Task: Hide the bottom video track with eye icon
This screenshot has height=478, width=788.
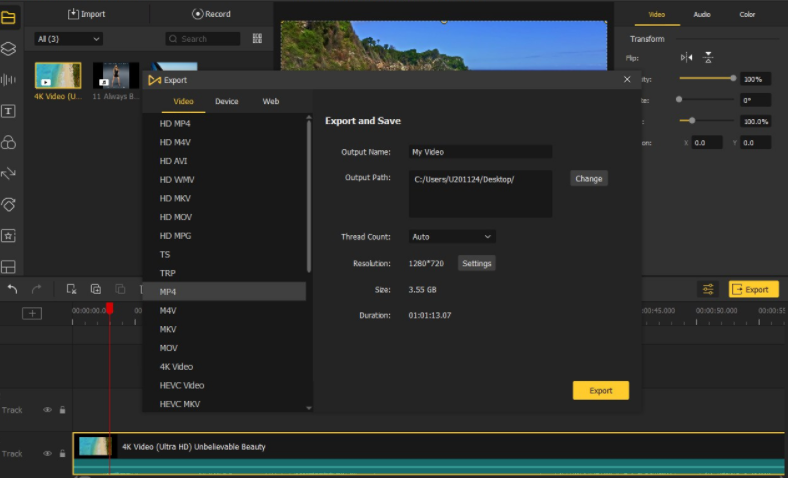Action: (47, 453)
